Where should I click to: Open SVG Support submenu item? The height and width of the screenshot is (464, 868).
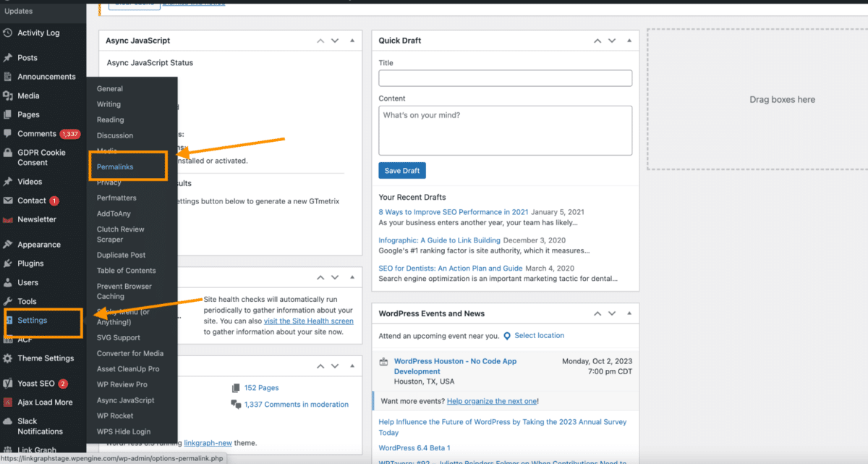[119, 338]
